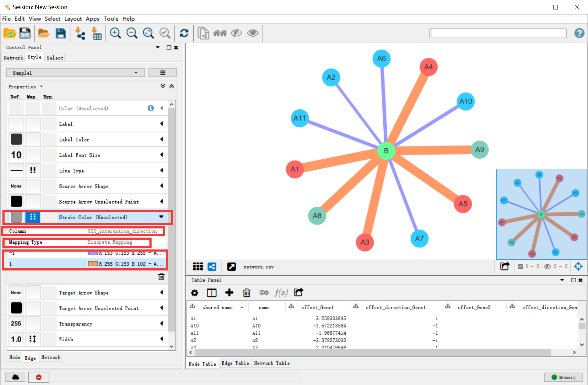Expand all properties double chevron down

coord(163,87)
